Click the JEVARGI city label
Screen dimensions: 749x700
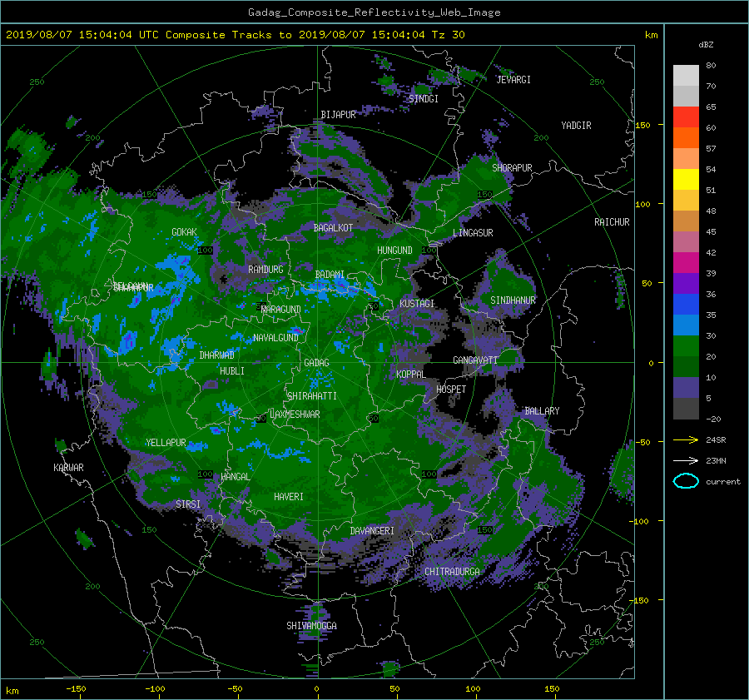(x=513, y=80)
